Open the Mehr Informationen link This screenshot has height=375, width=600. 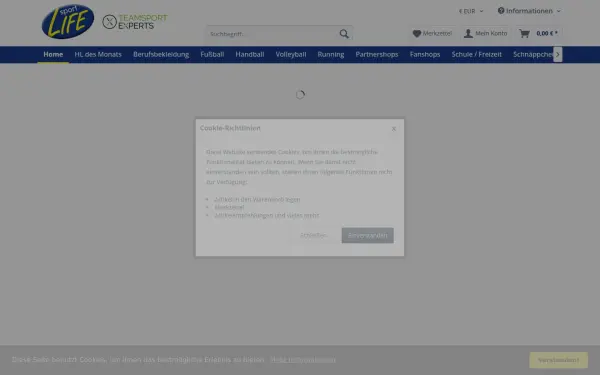coord(303,360)
